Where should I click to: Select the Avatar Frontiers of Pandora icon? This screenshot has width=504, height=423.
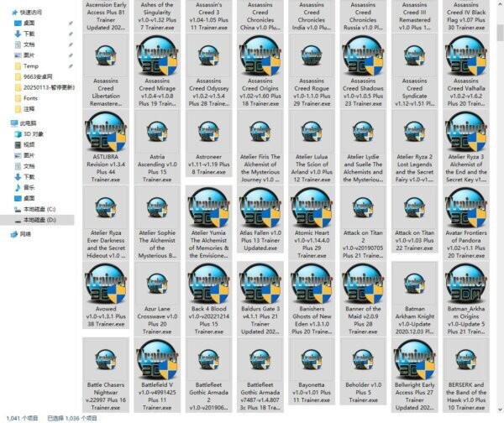pyautogui.click(x=466, y=208)
